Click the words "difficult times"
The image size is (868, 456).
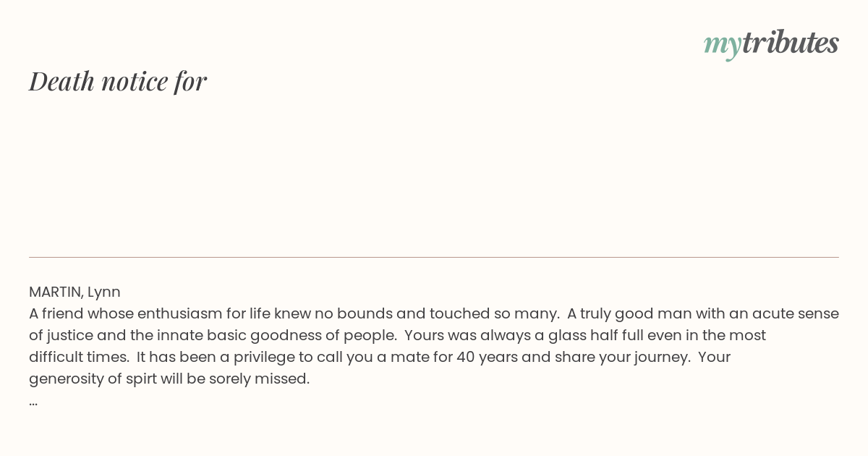[x=78, y=357]
